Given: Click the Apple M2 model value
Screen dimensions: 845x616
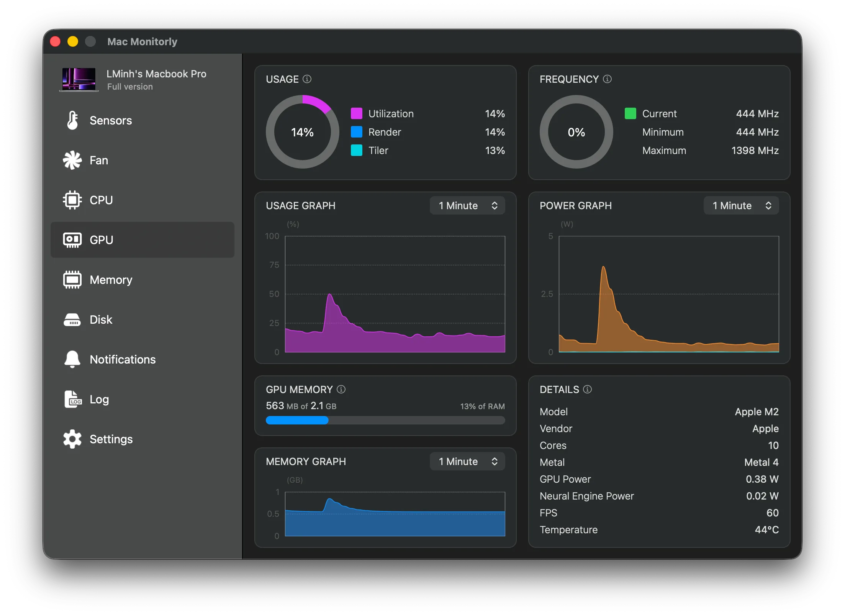Looking at the screenshot, I should 757,411.
